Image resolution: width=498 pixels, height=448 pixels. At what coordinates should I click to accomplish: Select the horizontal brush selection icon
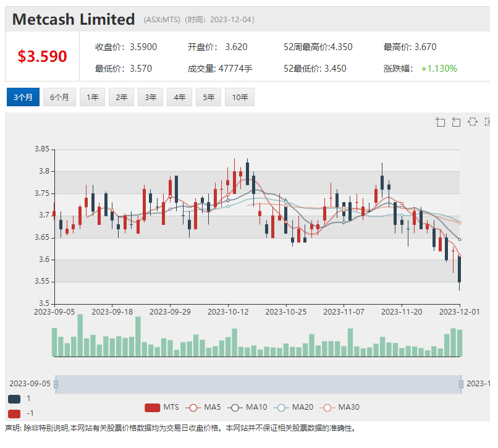tap(473, 122)
